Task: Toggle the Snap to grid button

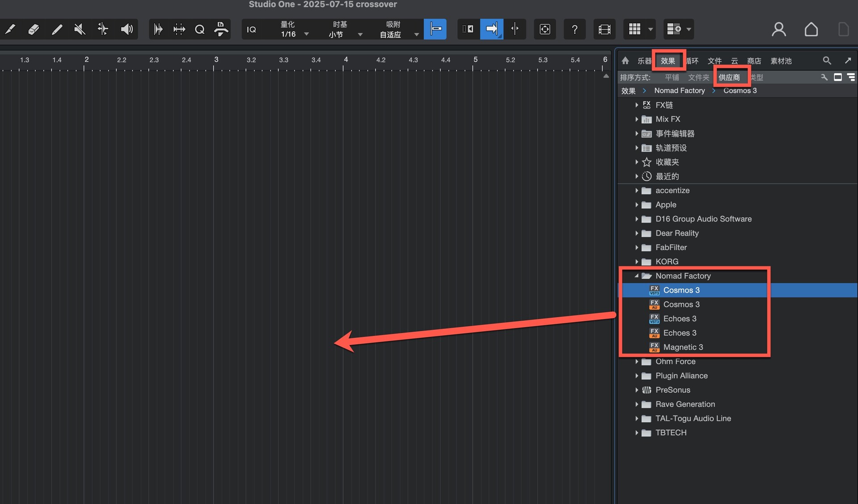Action: 435,29
